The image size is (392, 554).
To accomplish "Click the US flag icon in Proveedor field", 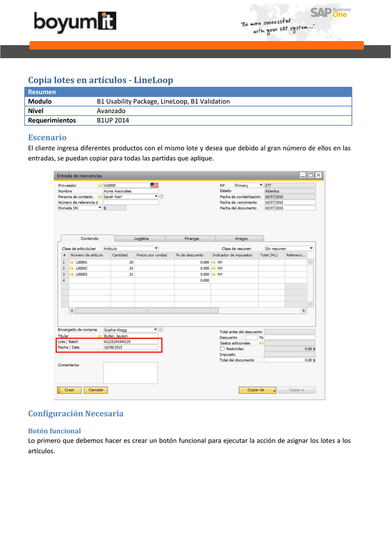I will (154, 185).
